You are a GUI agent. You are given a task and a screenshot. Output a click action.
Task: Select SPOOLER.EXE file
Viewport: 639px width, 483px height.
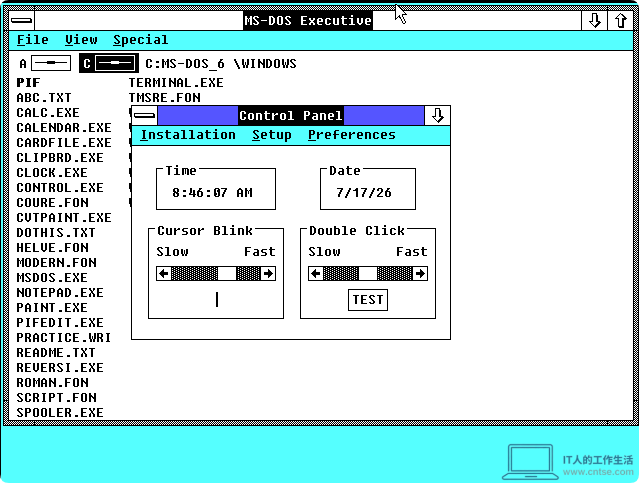60,412
